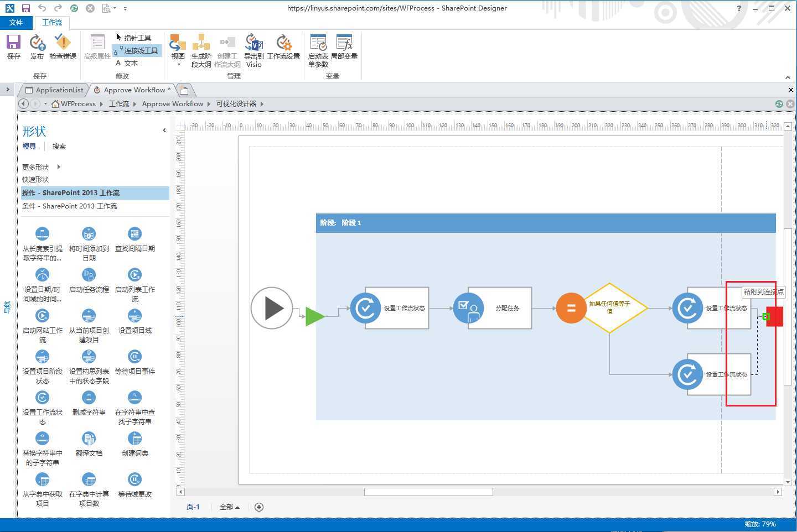
Task: Click the redo arrow in title bar
Action: [x=58, y=8]
